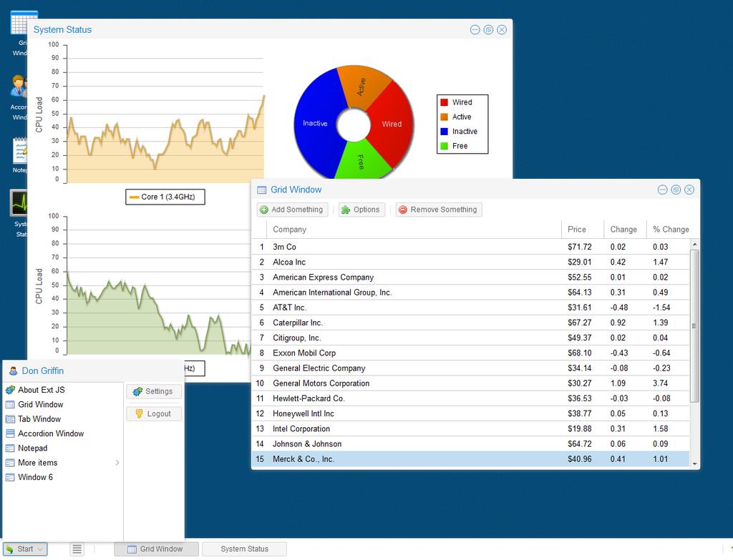Screen dimensions: 733x560
Task: Click Hewlett-Packard Co. company name
Action: tap(309, 398)
